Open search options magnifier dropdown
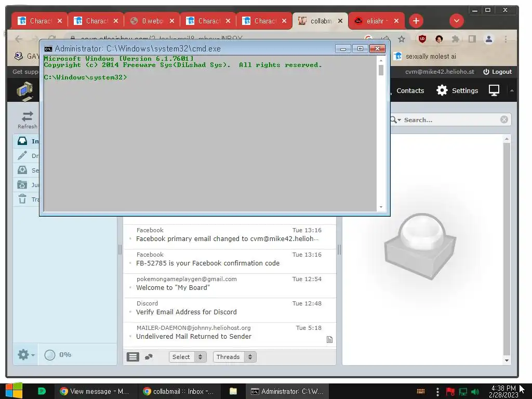Viewport: 532px width, 399px height. click(395, 120)
